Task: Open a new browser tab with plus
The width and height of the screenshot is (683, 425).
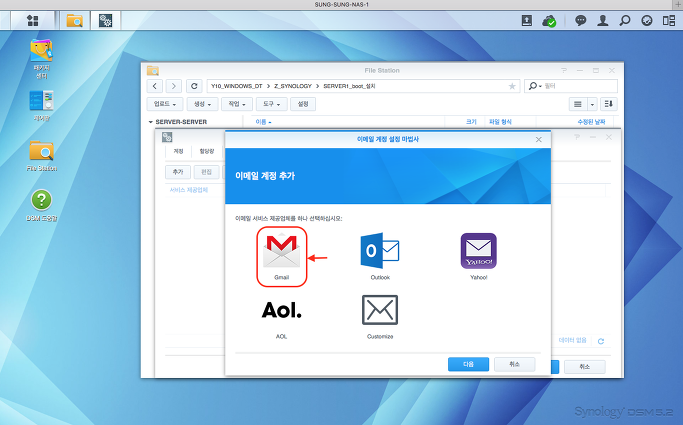Action: pos(678,4)
